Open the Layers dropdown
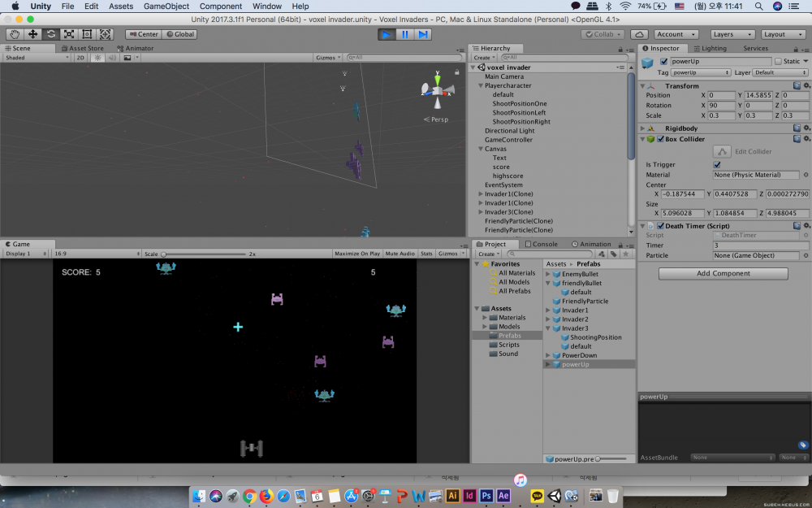 [x=732, y=34]
